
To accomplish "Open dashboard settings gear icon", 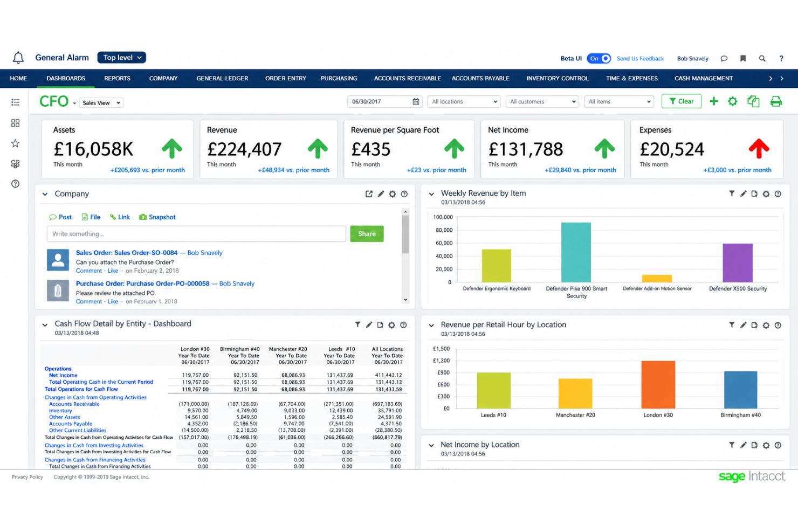I will tap(733, 101).
